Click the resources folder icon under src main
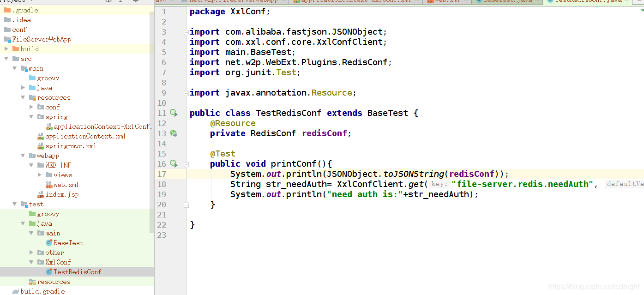Viewport: 644px width, 295px height. pos(32,97)
